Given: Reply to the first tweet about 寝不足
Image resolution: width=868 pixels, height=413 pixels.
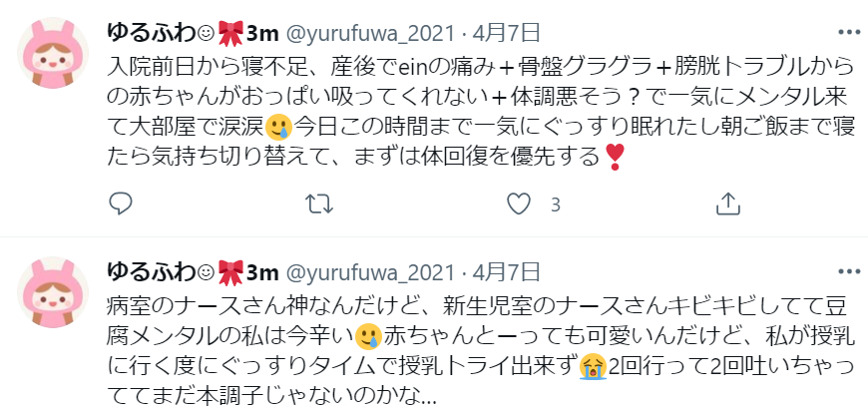Looking at the screenshot, I should click(x=120, y=205).
